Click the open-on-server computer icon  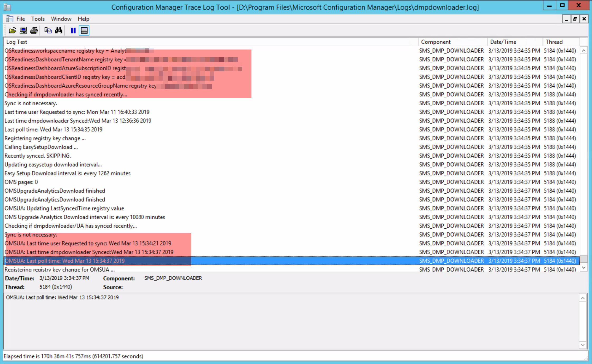click(x=23, y=31)
